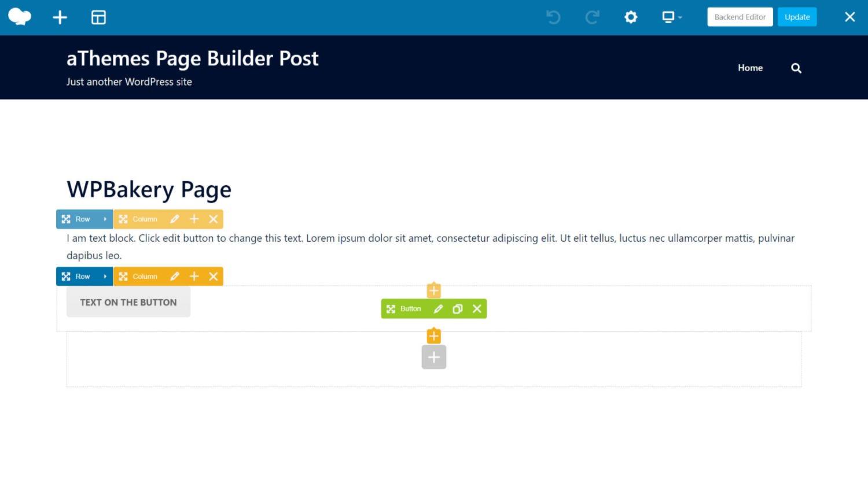Click the WPBakery cloud logo icon
The width and height of the screenshot is (868, 497).
point(20,17)
